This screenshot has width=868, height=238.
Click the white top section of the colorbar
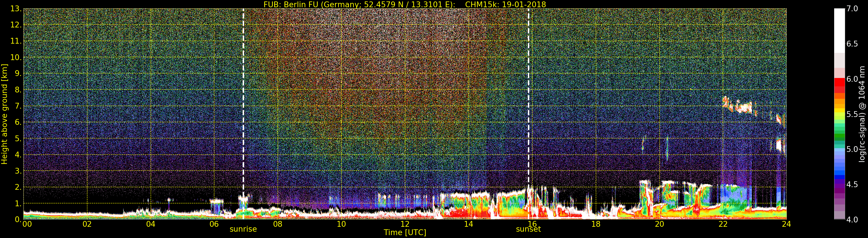[x=839, y=30]
